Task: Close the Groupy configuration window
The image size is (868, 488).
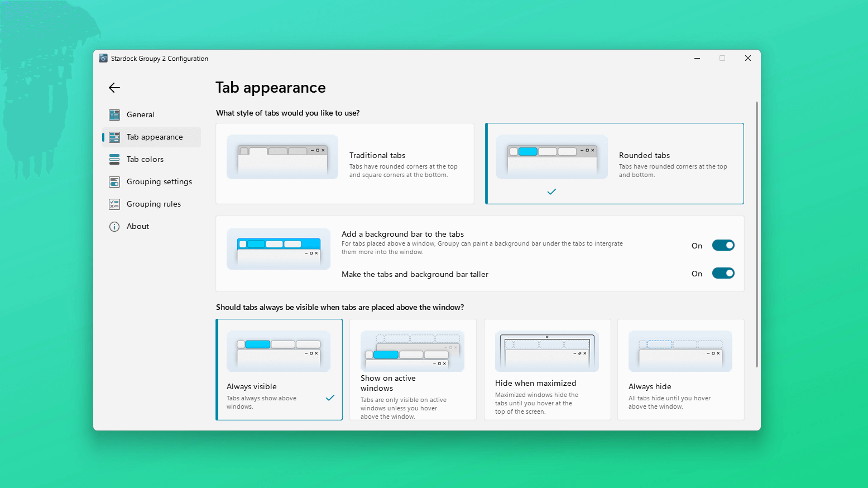Action: point(748,58)
